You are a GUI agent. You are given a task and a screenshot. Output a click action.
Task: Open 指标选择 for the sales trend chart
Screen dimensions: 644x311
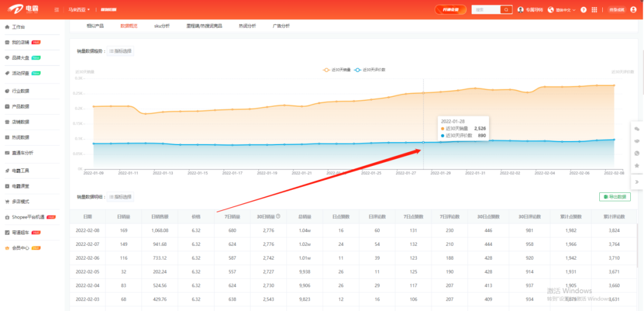point(120,51)
